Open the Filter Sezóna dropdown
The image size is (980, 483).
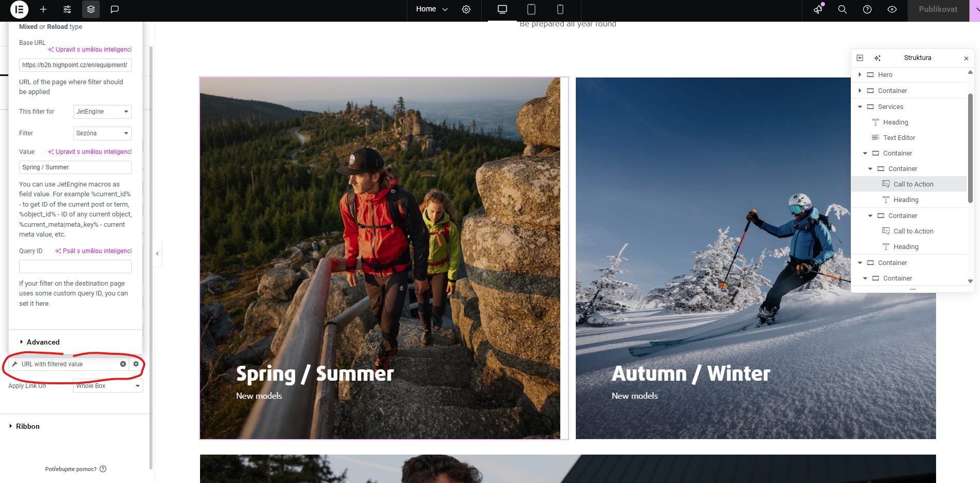click(102, 133)
